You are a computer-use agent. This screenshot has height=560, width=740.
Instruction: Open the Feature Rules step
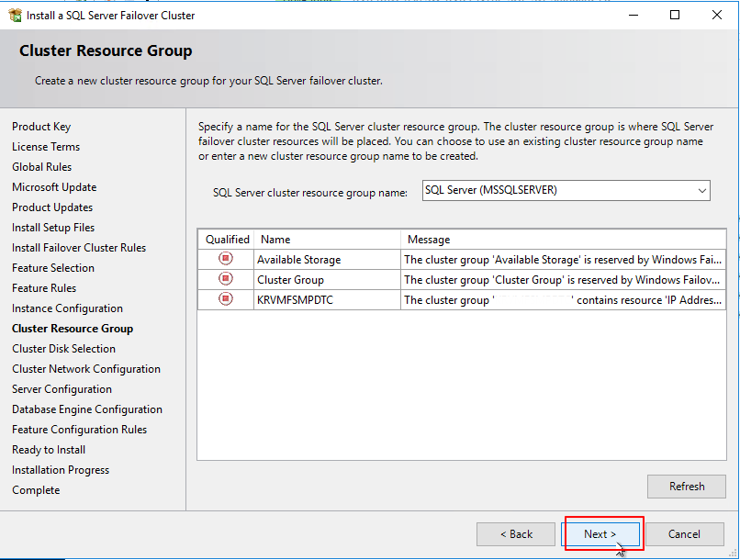(x=44, y=288)
